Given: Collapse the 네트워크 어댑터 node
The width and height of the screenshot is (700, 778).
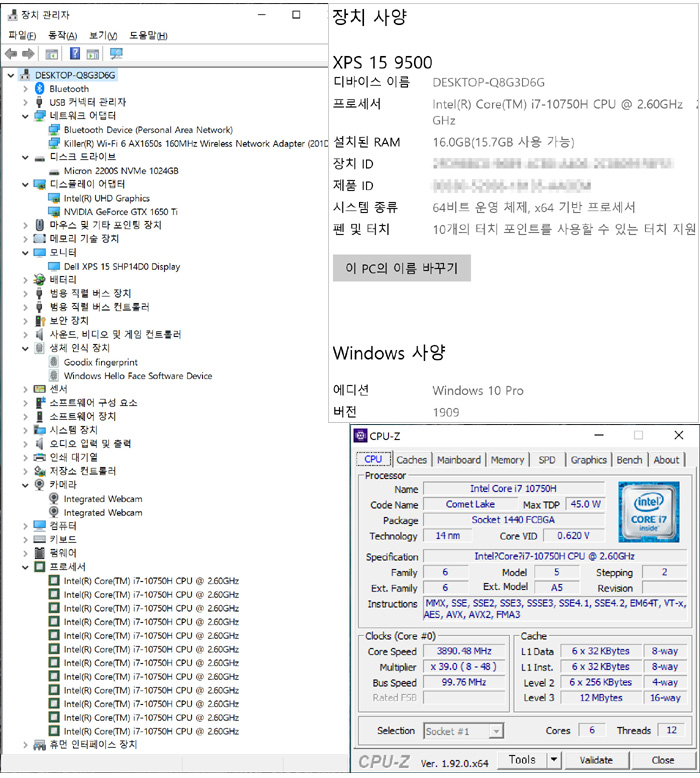Looking at the screenshot, I should point(25,116).
